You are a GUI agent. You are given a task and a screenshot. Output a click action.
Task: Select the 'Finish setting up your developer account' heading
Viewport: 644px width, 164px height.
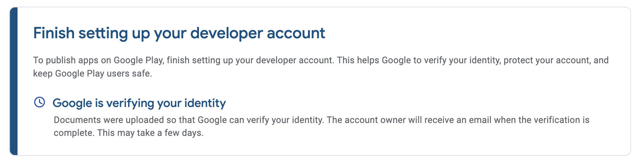pyautogui.click(x=179, y=33)
